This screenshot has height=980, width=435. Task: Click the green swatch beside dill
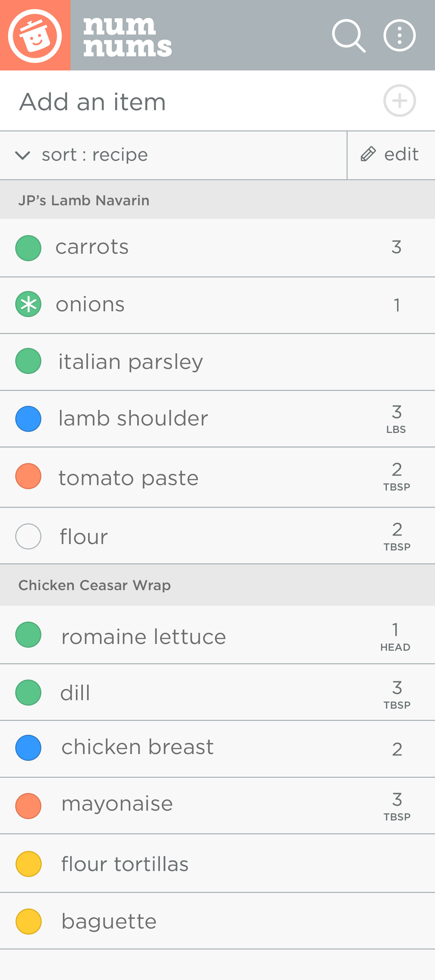(x=28, y=692)
